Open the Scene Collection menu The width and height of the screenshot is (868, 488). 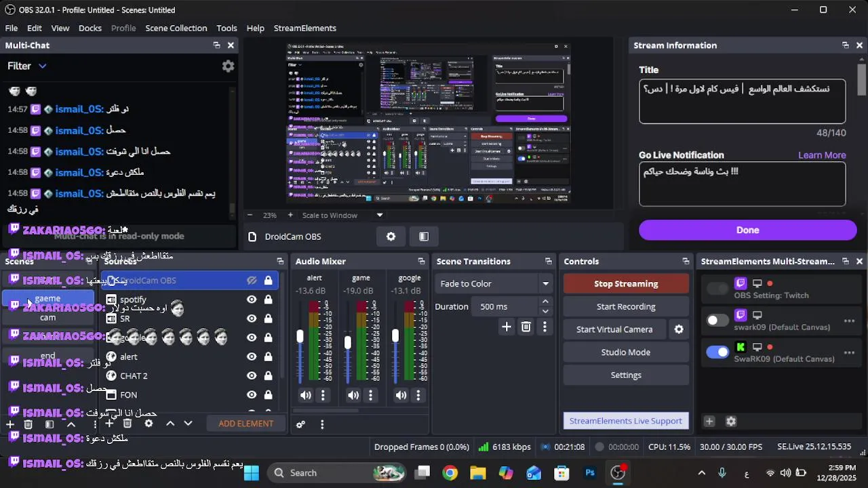[176, 28]
